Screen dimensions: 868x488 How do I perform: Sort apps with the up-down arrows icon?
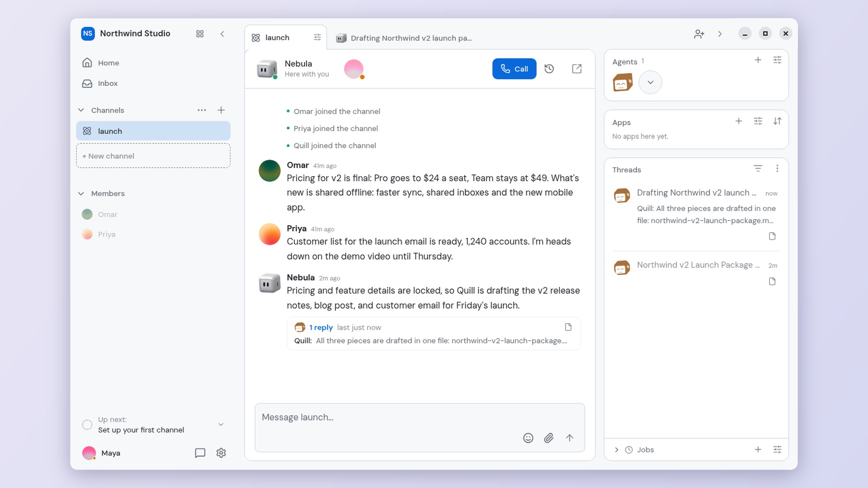click(777, 121)
